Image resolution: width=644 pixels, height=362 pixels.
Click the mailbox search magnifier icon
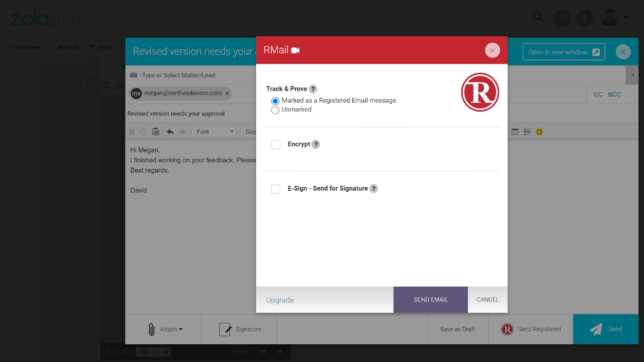click(x=106, y=85)
